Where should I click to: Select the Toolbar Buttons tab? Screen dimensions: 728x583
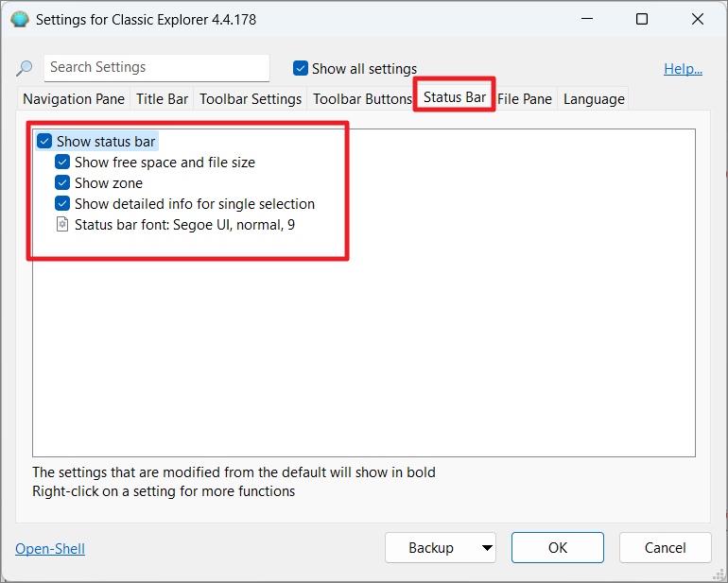[x=362, y=99]
